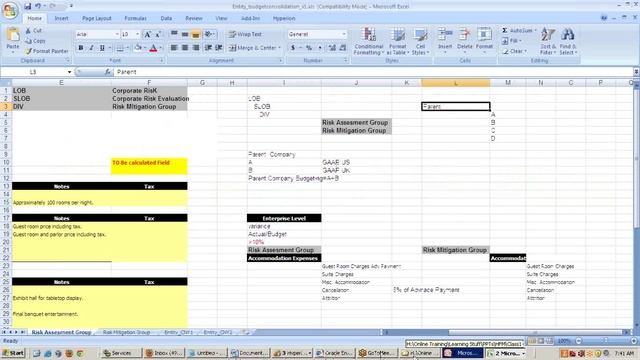
Task: Click the zoom slider in status bar
Action: pos(605,341)
